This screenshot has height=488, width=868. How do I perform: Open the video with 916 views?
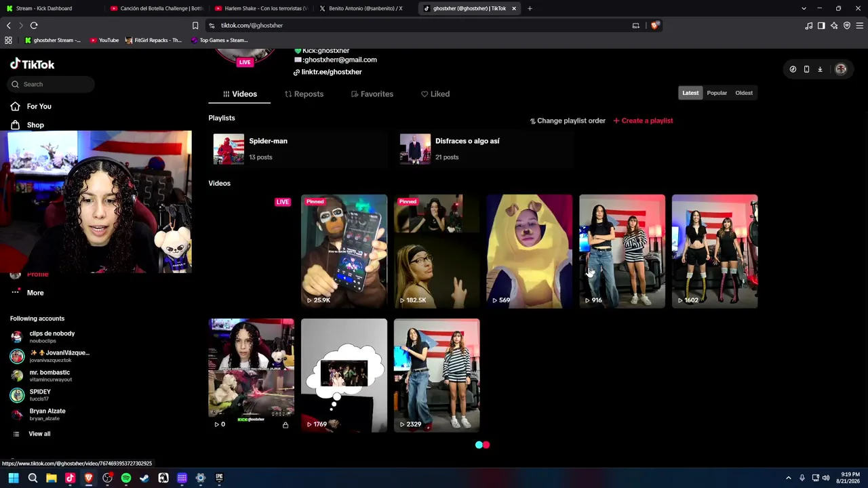point(623,251)
